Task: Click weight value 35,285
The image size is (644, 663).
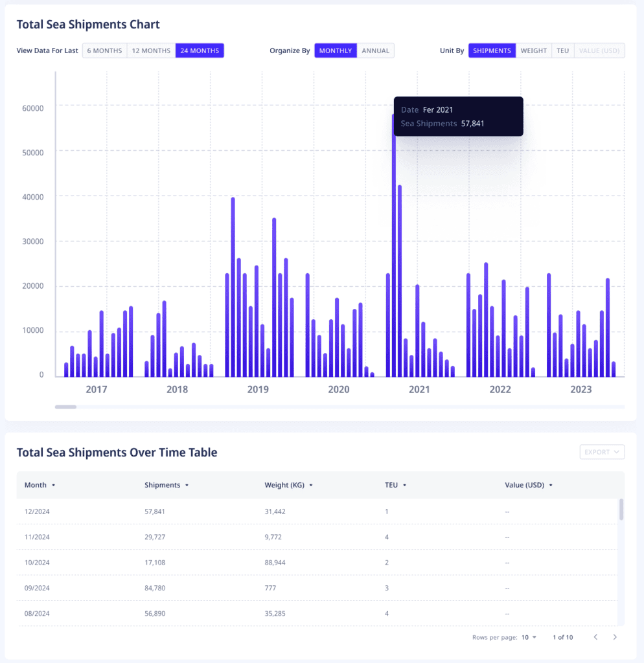Action: point(275,614)
